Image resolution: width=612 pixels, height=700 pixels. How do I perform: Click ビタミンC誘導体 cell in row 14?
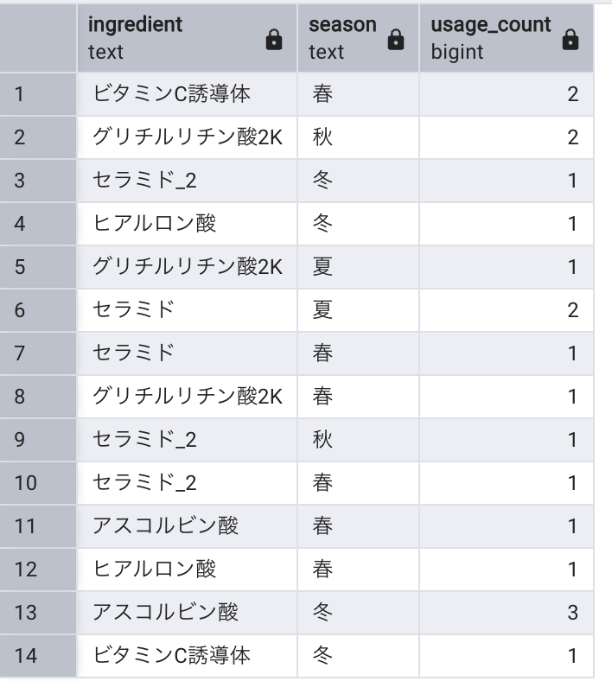[187, 656]
